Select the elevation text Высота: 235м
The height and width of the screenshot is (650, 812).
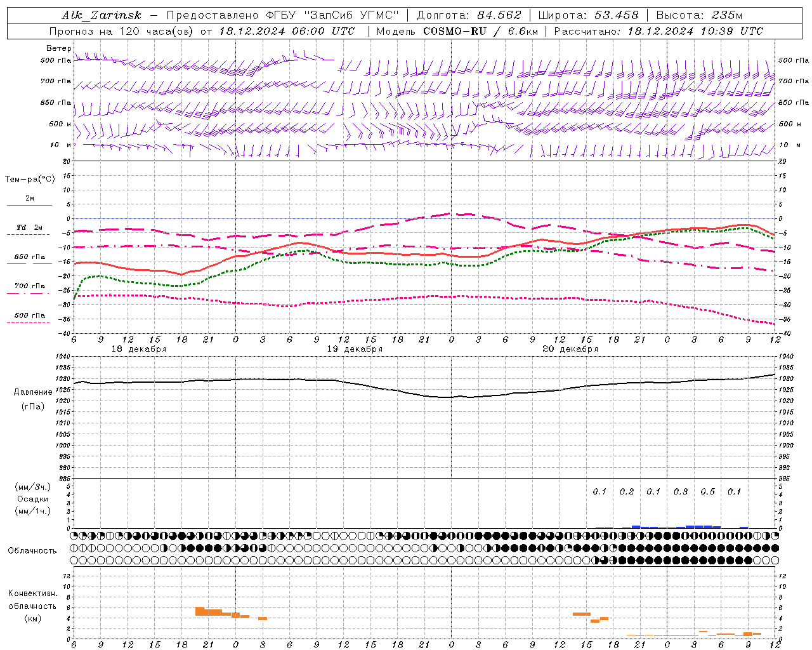[699, 15]
